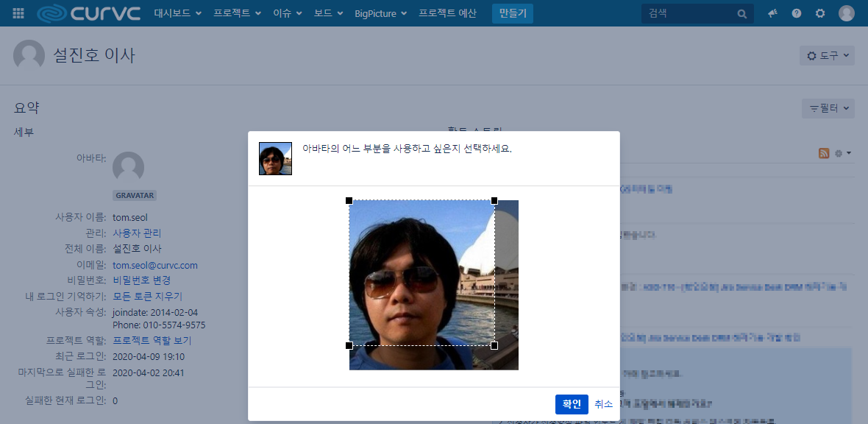Expand the 대시보드 menu

point(178,13)
